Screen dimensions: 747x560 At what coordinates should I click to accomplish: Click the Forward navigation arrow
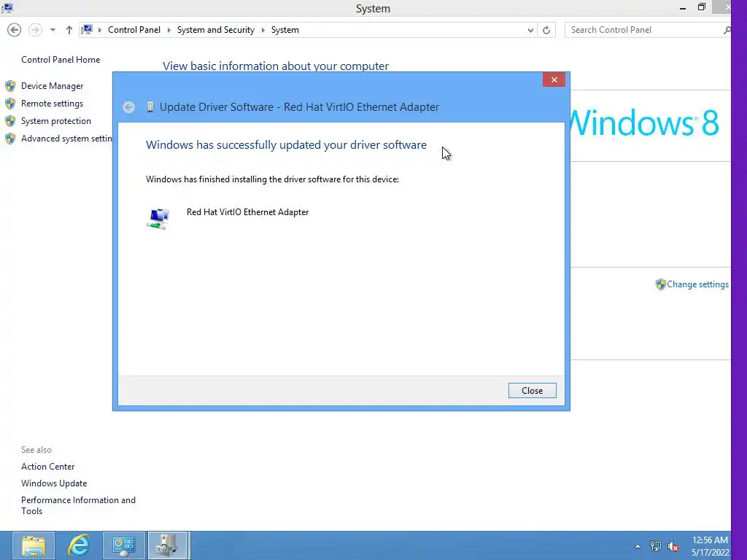click(x=35, y=30)
